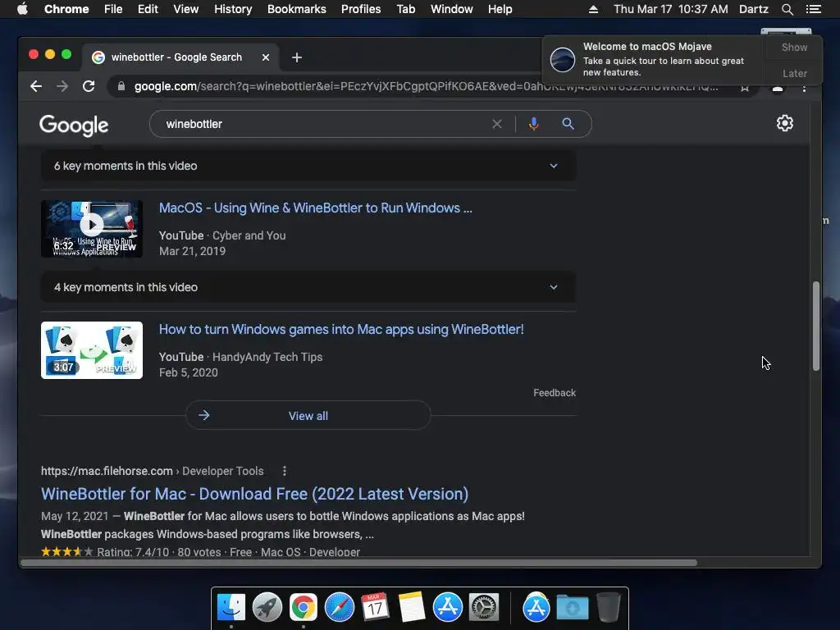Open the History menu

[x=233, y=9]
